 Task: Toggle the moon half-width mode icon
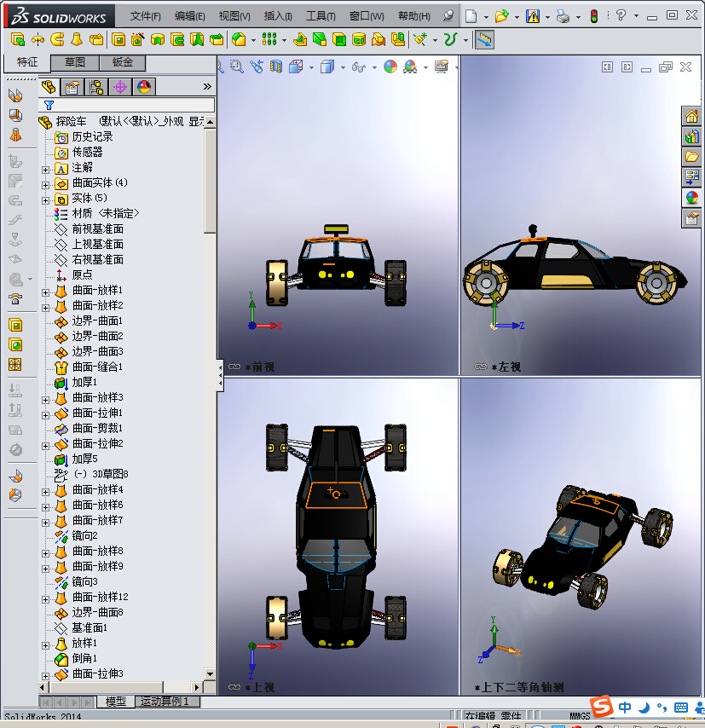644,708
